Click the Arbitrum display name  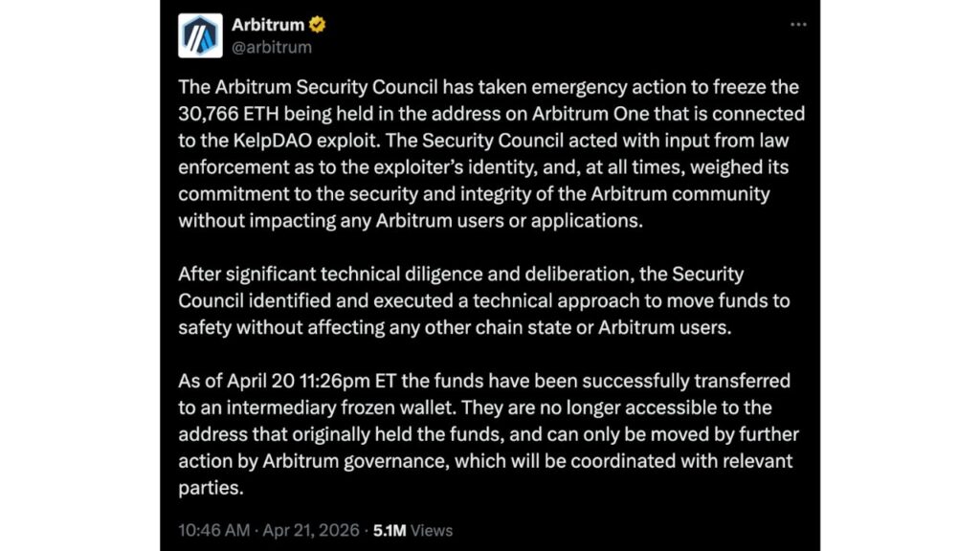pos(269,24)
